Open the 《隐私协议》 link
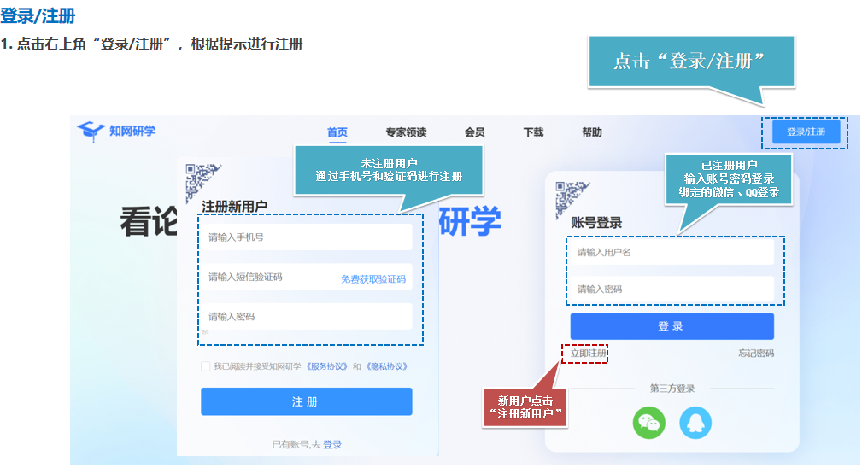The image size is (868, 468). (x=387, y=366)
